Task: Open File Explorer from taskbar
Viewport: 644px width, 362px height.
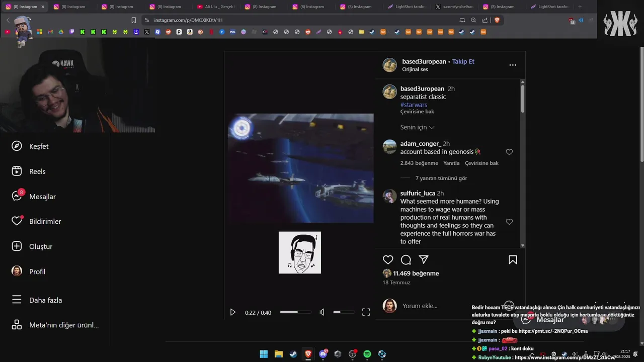Action: (278, 354)
